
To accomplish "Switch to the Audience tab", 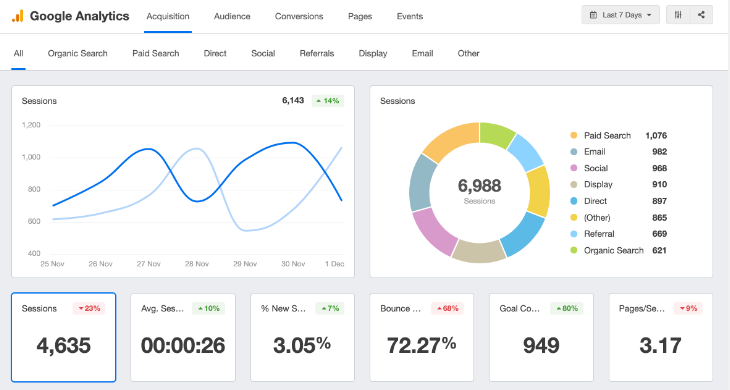I will coord(232,16).
